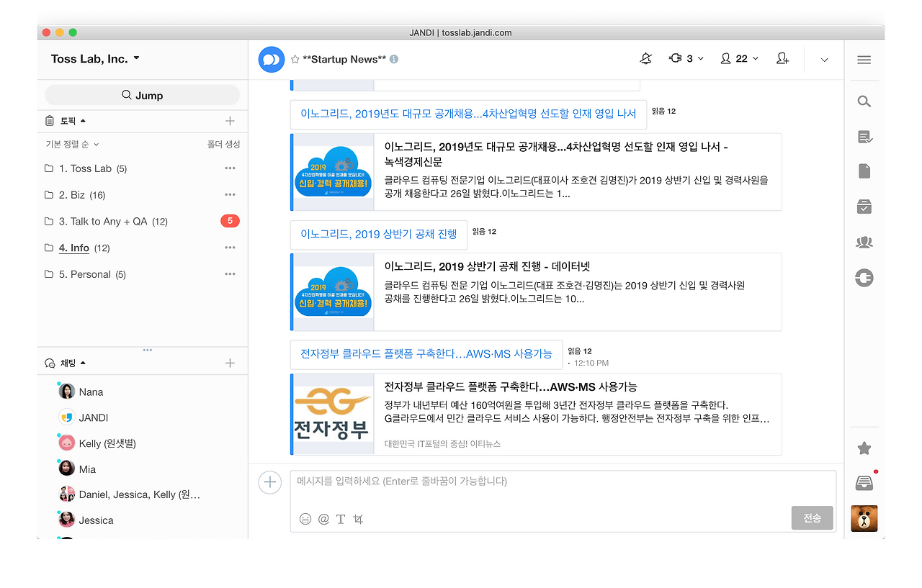Viewport: 922px width, 588px height.
Task: Open the 4. Info topic
Action: click(x=74, y=247)
